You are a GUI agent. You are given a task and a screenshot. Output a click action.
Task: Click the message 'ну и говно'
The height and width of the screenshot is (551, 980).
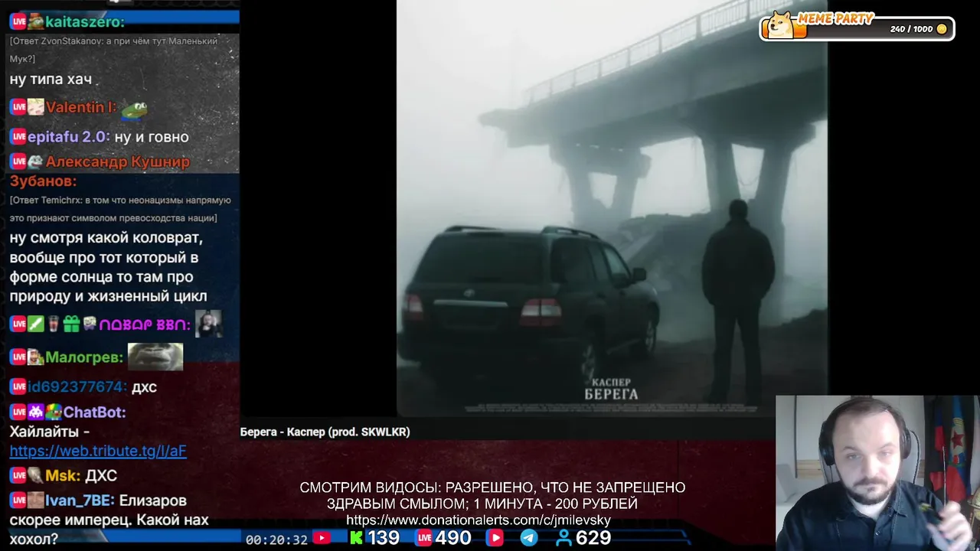[152, 137]
